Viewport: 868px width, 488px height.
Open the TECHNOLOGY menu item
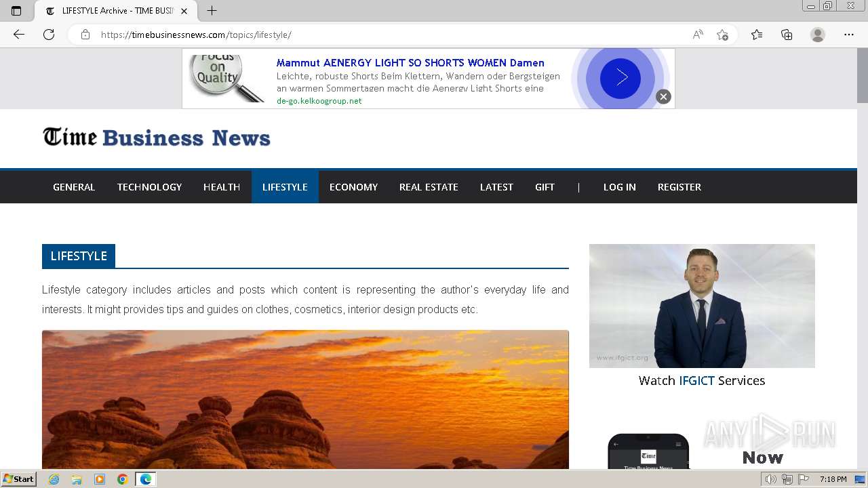tap(149, 187)
